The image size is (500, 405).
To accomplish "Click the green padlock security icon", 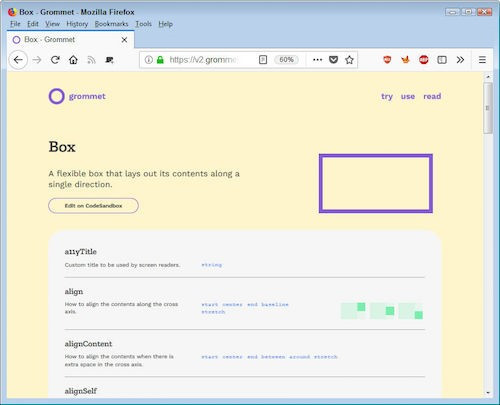I will [x=160, y=60].
